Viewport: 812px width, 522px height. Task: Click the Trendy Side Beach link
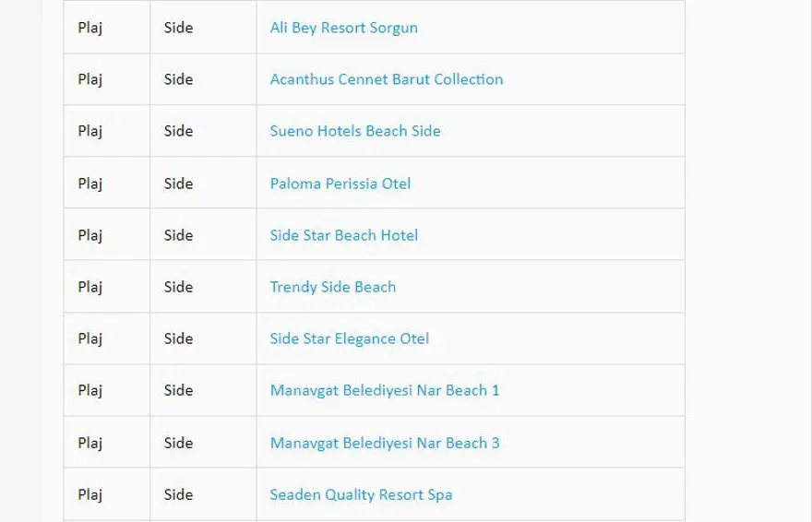coord(332,287)
